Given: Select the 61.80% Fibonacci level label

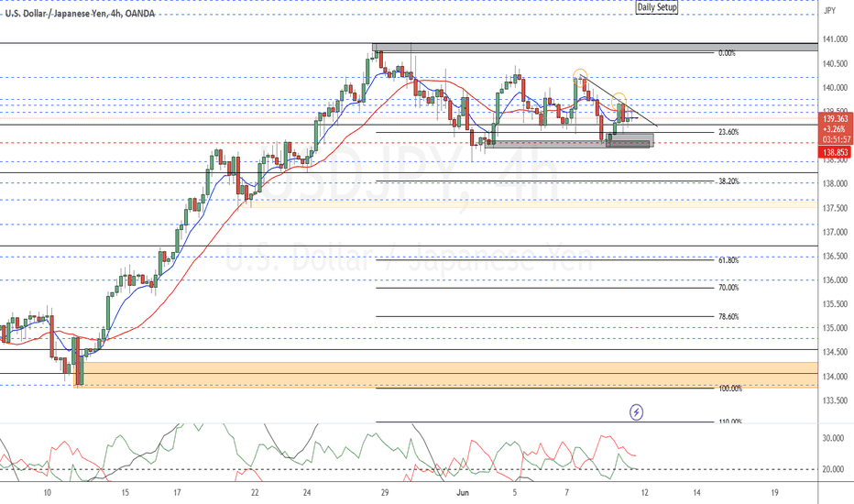Looking at the screenshot, I should click(x=728, y=260).
